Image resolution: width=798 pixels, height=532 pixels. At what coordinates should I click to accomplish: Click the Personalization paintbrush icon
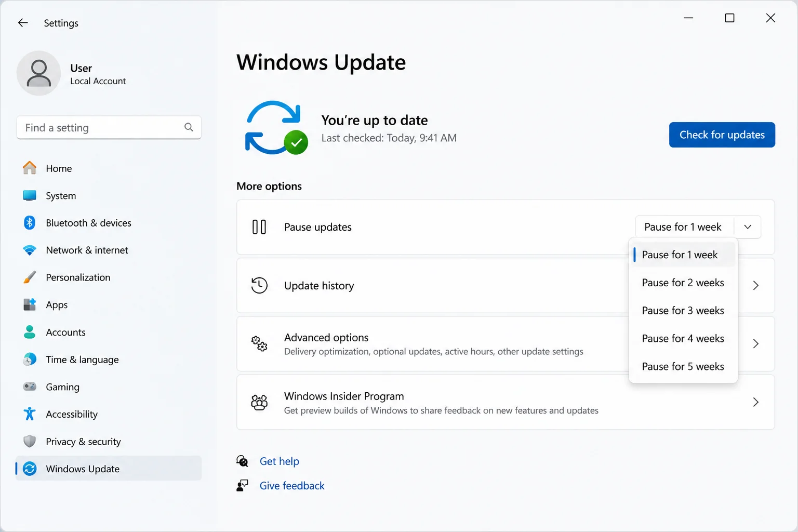30,277
